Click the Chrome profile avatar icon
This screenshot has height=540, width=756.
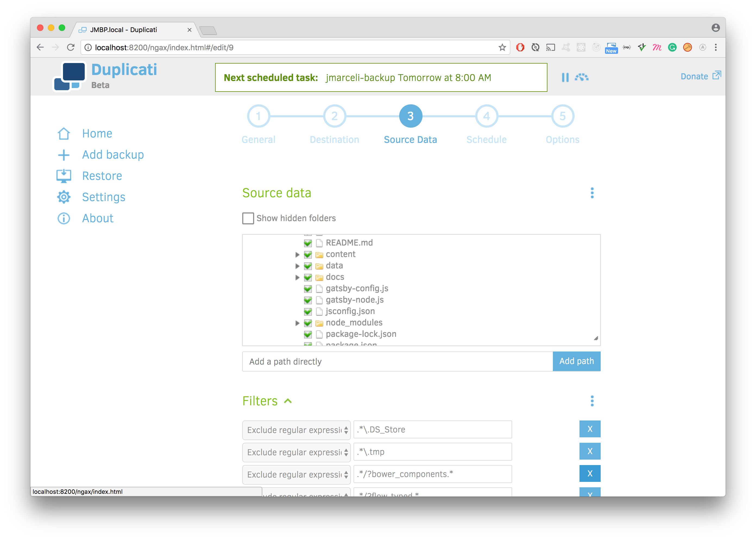(x=716, y=28)
